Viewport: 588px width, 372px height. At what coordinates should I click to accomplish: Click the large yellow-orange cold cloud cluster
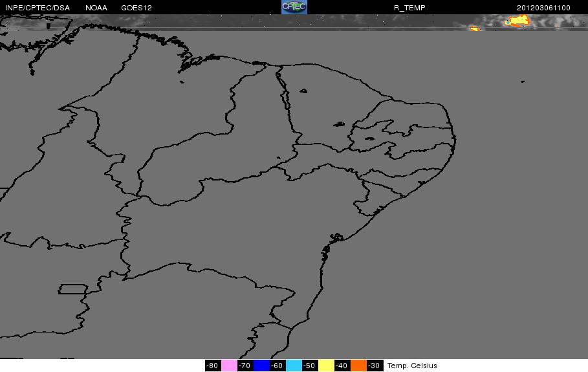tap(517, 21)
